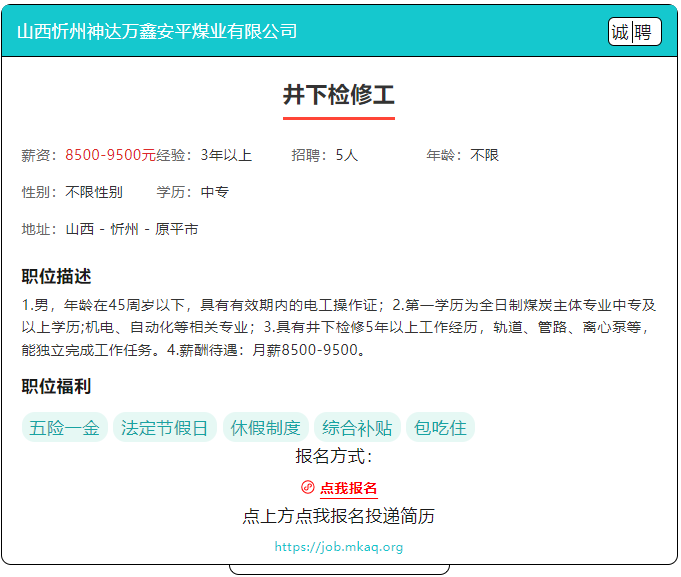Open the https://job.mkaq.org link
681x577 pixels.
tap(339, 547)
